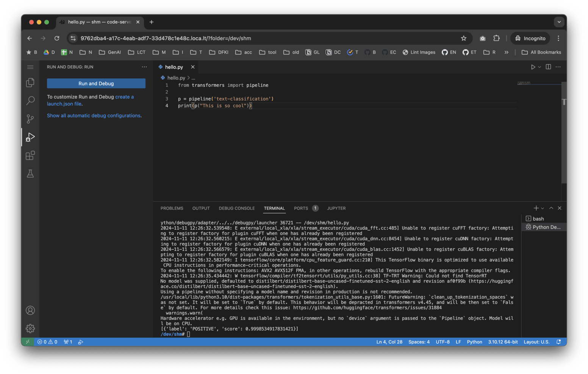Viewport: 588px width, 374px height.
Task: Click the Run Python File play icon
Action: tap(533, 67)
